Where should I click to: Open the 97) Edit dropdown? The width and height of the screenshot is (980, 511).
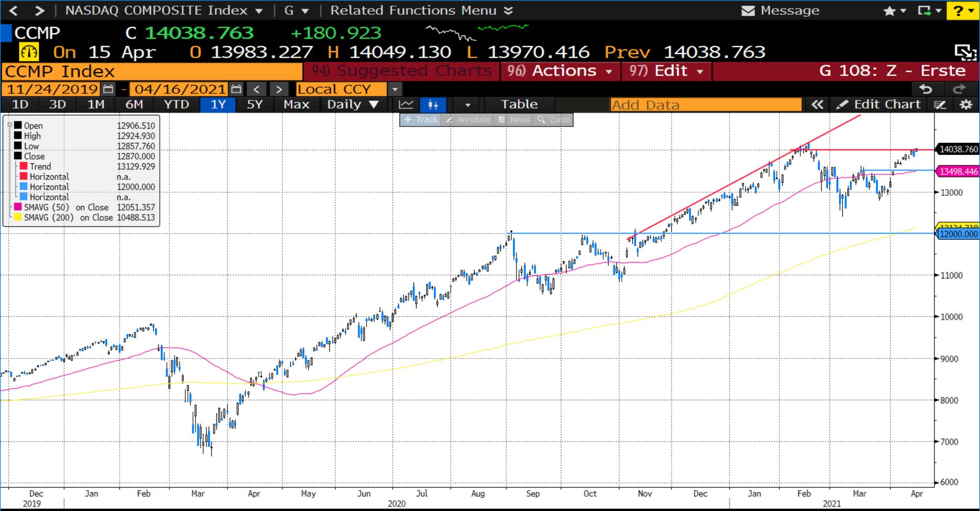pos(667,71)
